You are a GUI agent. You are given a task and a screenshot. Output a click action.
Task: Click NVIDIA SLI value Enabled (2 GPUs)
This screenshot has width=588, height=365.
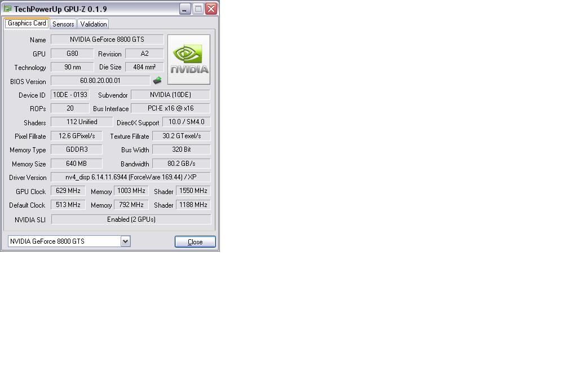tap(131, 219)
